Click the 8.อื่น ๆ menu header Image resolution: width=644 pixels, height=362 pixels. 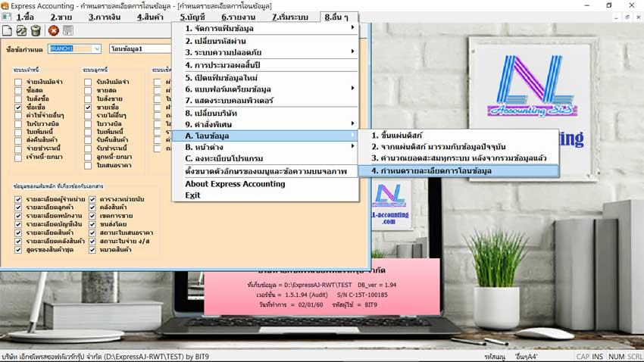coord(336,17)
